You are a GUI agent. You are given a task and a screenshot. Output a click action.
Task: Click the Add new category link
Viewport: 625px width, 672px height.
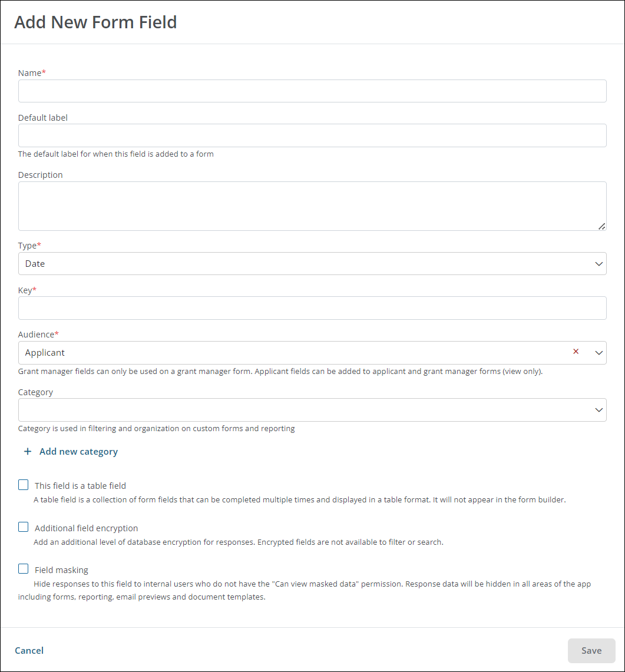[78, 452]
